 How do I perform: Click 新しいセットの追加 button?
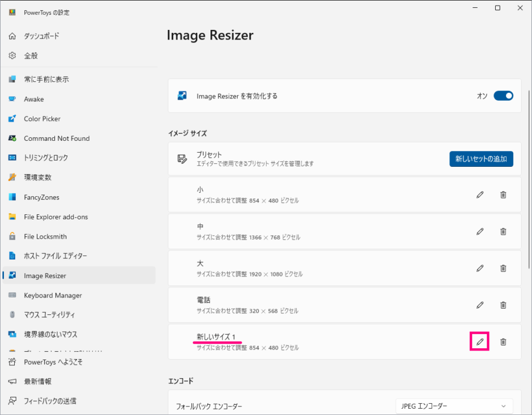pos(481,159)
